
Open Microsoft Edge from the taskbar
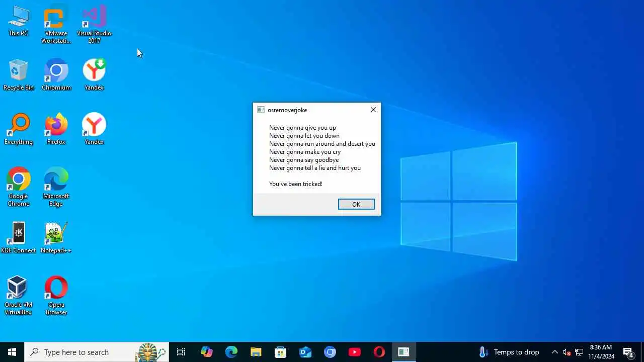click(231, 352)
